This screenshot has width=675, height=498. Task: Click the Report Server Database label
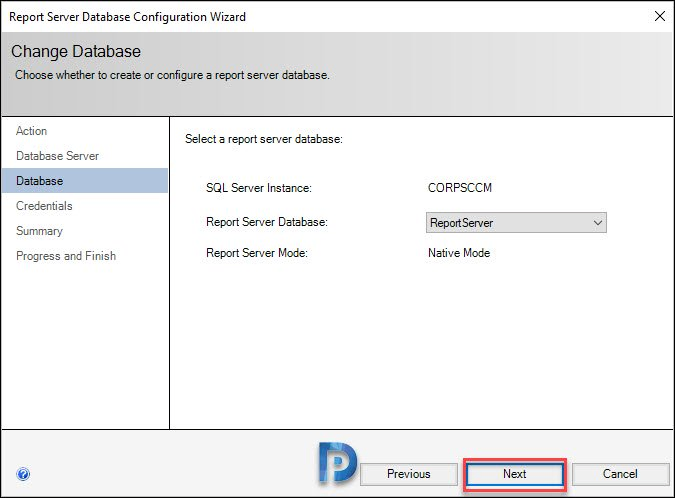click(x=267, y=222)
